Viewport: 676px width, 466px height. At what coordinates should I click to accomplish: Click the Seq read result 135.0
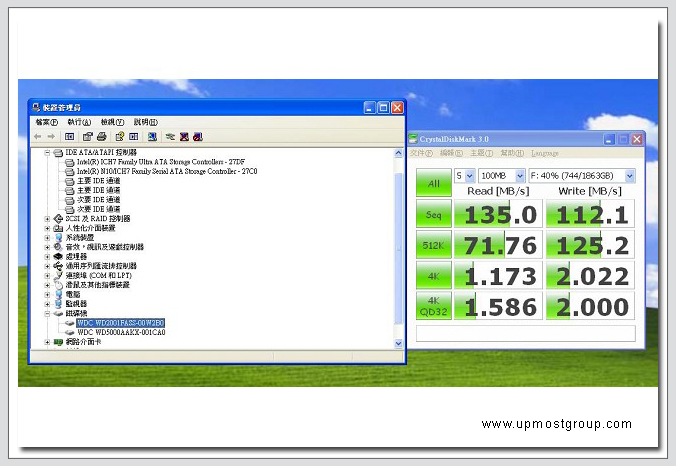point(498,214)
